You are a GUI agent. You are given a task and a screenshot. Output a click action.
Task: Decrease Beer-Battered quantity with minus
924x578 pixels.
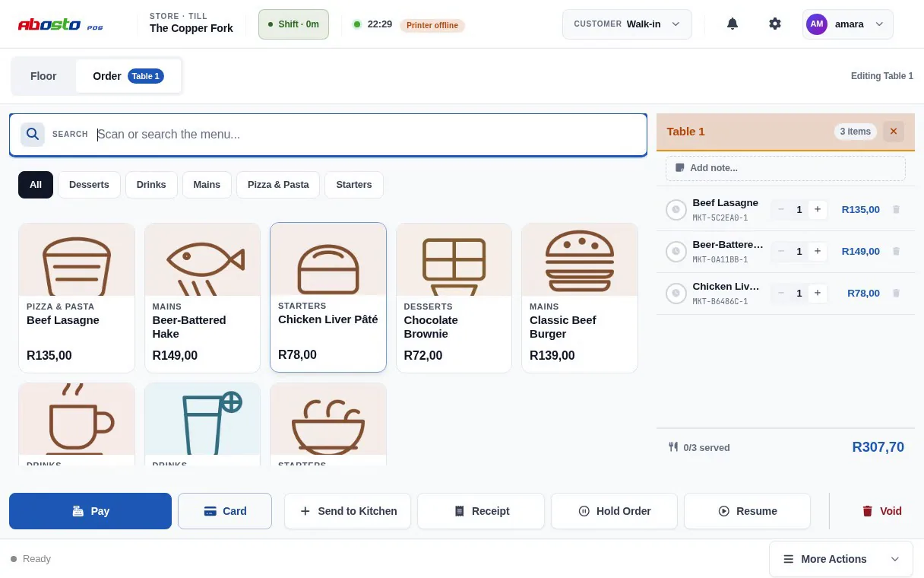tap(780, 252)
